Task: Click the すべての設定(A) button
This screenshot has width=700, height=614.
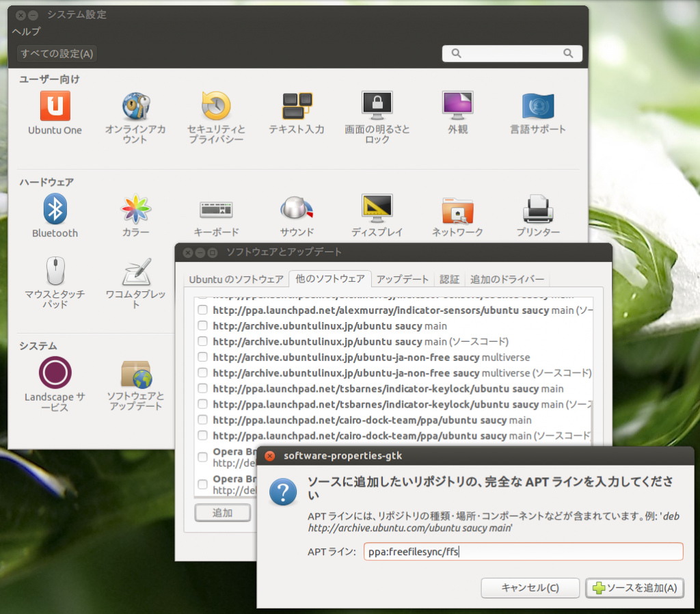Action: coord(57,53)
